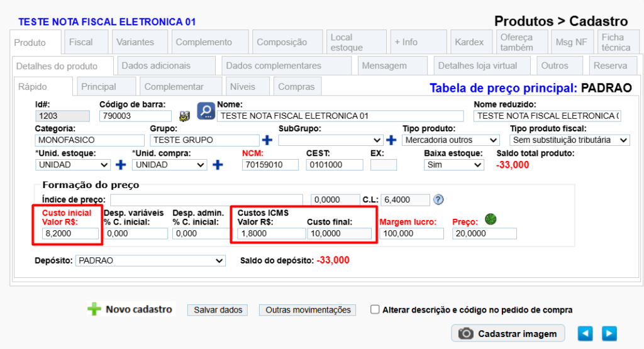Screen dimensions: 644x349
Task: Go to previous product with left arrow
Action: (586, 333)
